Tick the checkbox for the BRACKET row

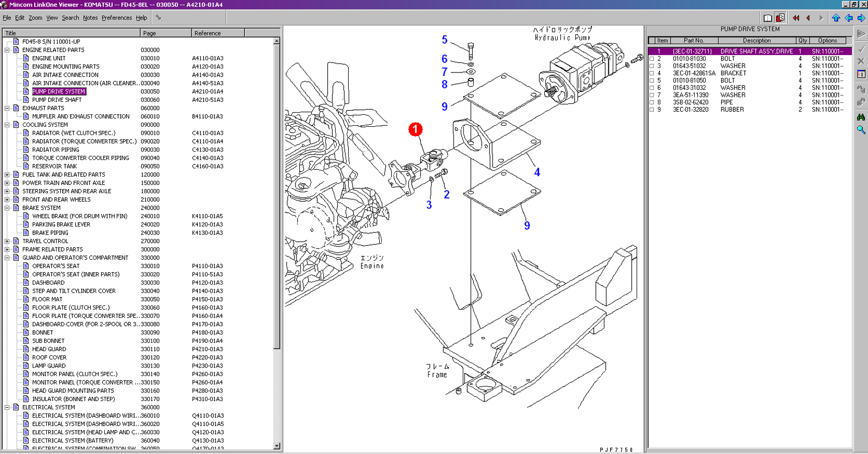[x=652, y=73]
